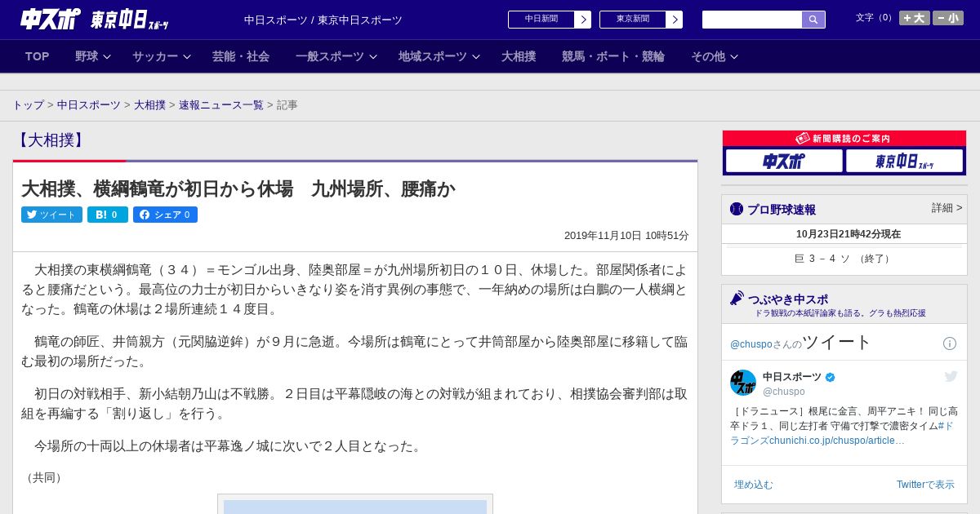
Task: Click the 巨 3-4 ソ score row
Action: [x=844, y=259]
